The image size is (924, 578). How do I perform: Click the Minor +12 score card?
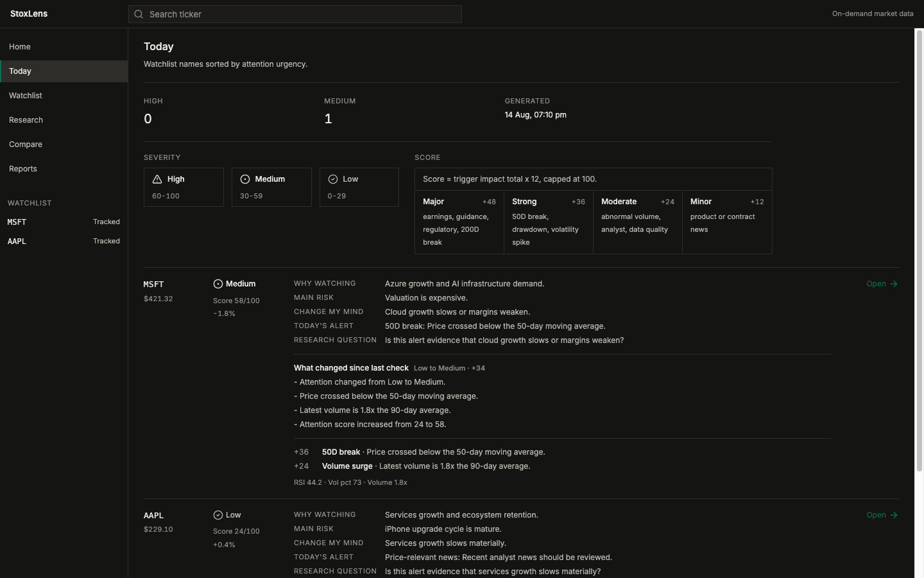[727, 222]
